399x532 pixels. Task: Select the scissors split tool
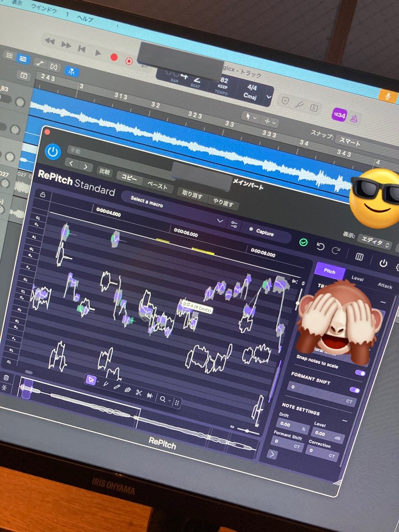[x=139, y=392]
